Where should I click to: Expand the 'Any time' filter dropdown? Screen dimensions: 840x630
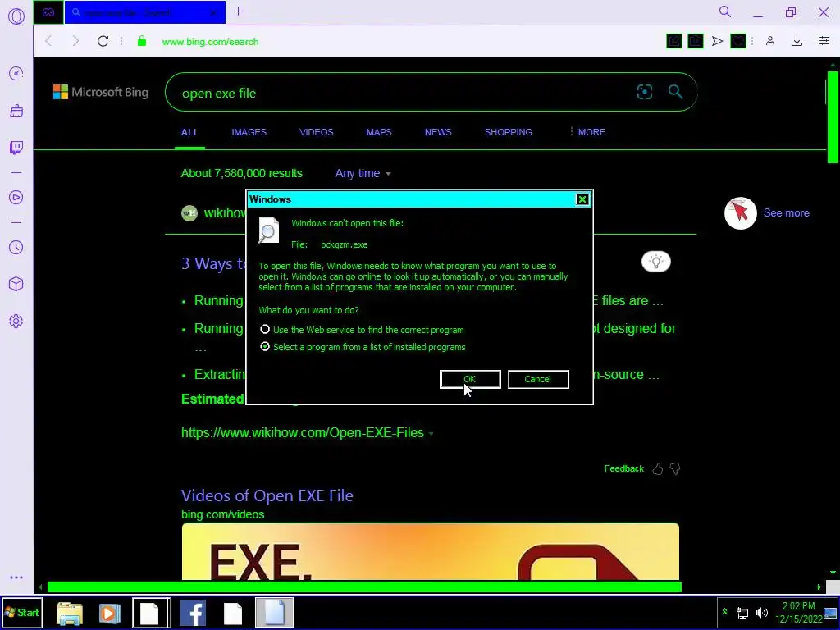(363, 173)
